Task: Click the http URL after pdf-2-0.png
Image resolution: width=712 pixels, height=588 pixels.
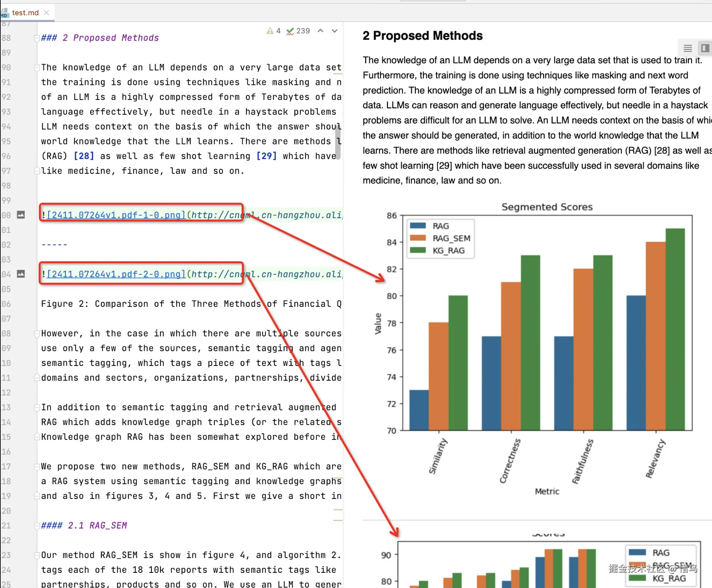Action: pyautogui.click(x=267, y=274)
